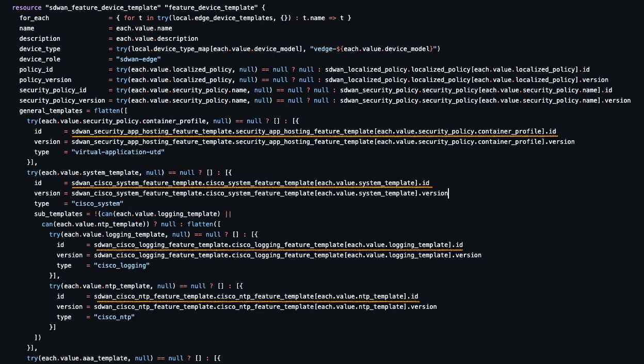The width and height of the screenshot is (644, 364).
Task: Click the "cisco_ntp" type value
Action: click(114, 317)
